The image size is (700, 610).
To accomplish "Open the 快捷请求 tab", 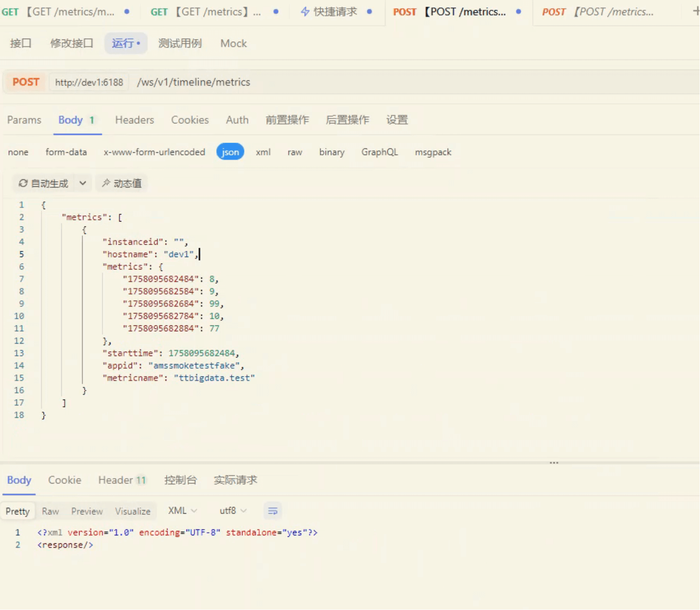I will (x=336, y=12).
